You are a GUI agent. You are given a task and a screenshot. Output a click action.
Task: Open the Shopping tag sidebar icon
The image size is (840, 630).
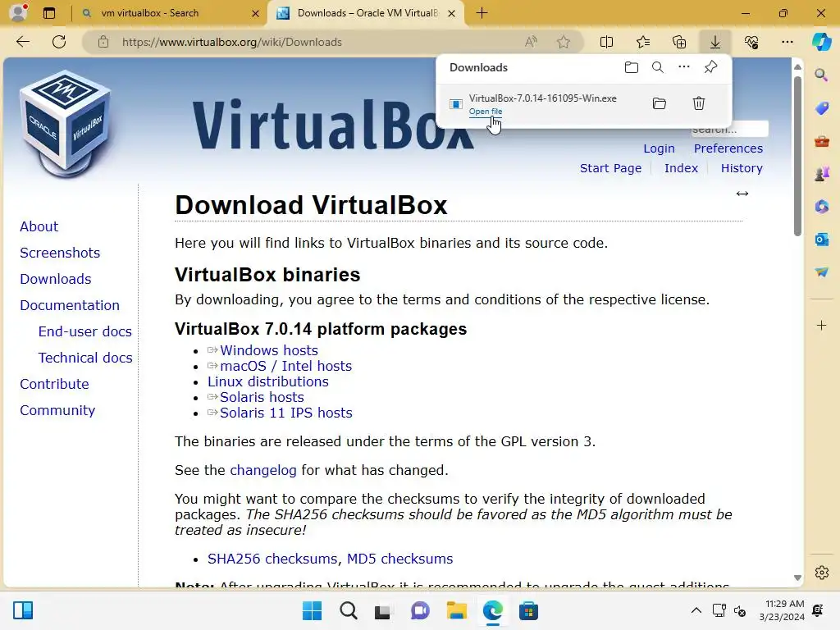pos(821,108)
